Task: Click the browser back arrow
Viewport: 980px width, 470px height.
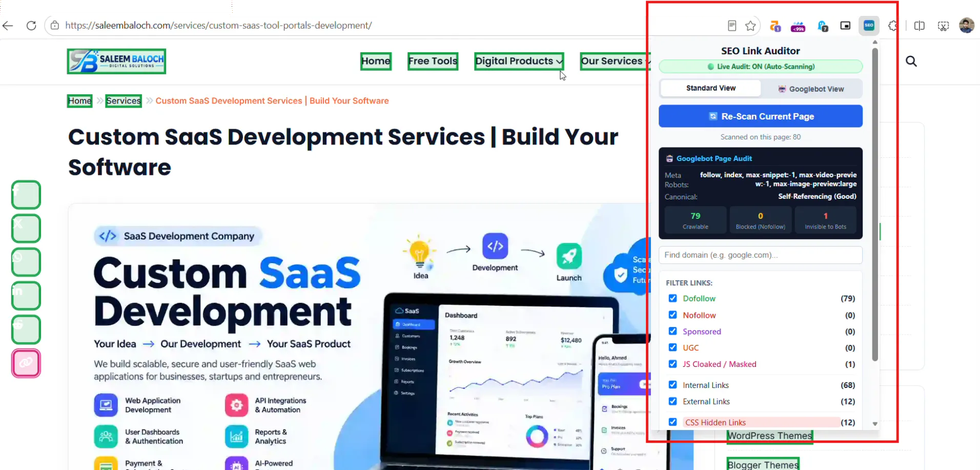Action: tap(8, 26)
